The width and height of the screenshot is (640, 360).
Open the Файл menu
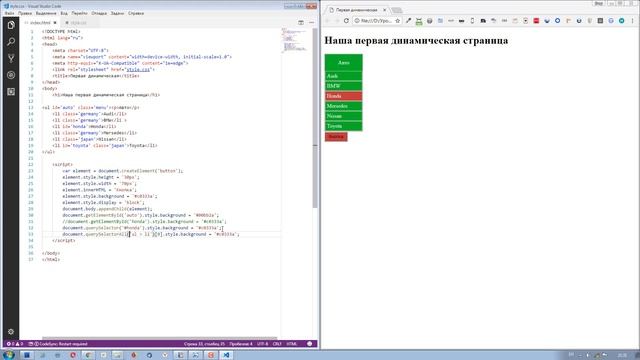(x=9, y=13)
